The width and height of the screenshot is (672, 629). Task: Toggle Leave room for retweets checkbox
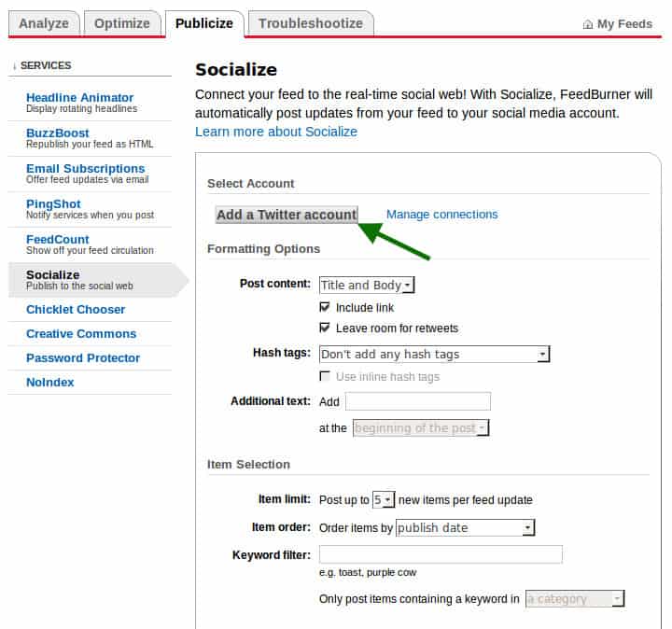coord(325,328)
